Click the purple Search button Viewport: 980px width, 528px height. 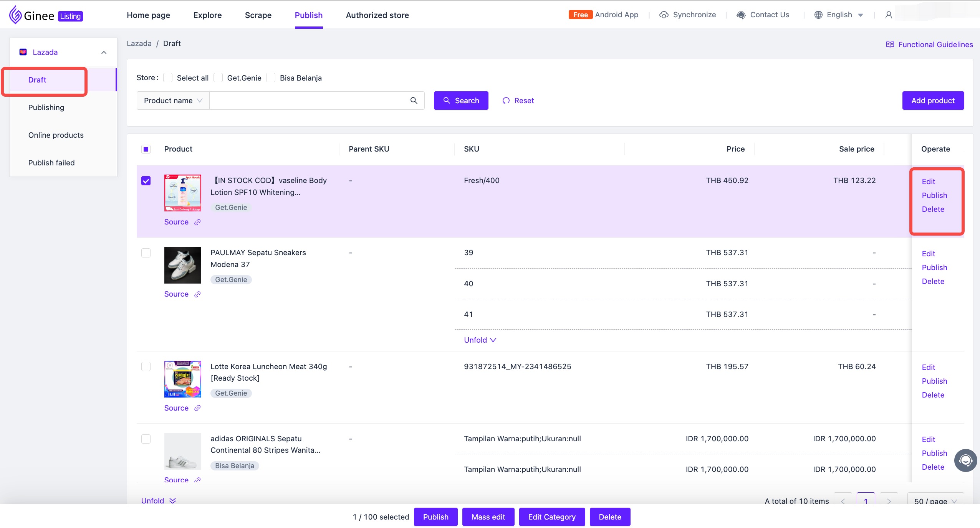(x=461, y=101)
